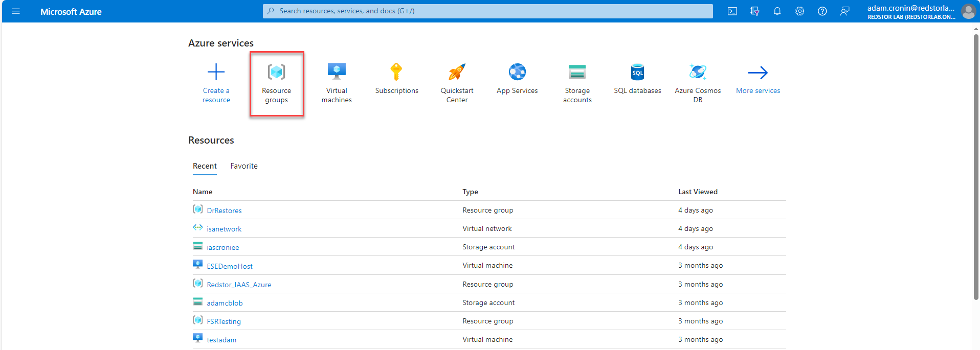Viewport: 980px width, 350px height.
Task: Click the More services text link
Action: point(758,90)
